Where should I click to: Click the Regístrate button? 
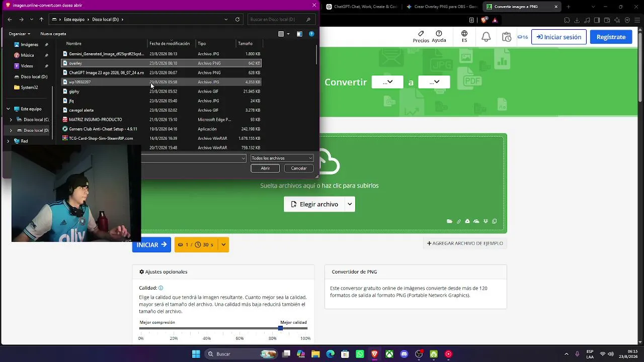[611, 37]
